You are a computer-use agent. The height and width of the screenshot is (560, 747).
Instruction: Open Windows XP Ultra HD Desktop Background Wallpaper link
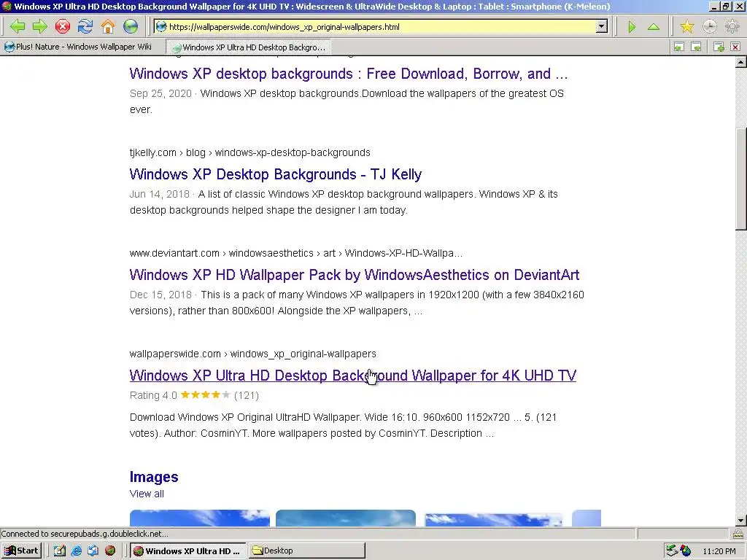(353, 376)
